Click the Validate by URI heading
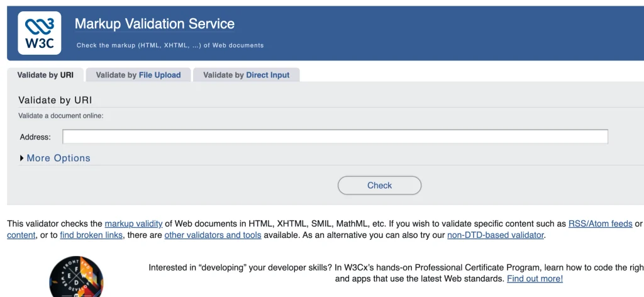644x297 pixels. point(55,100)
